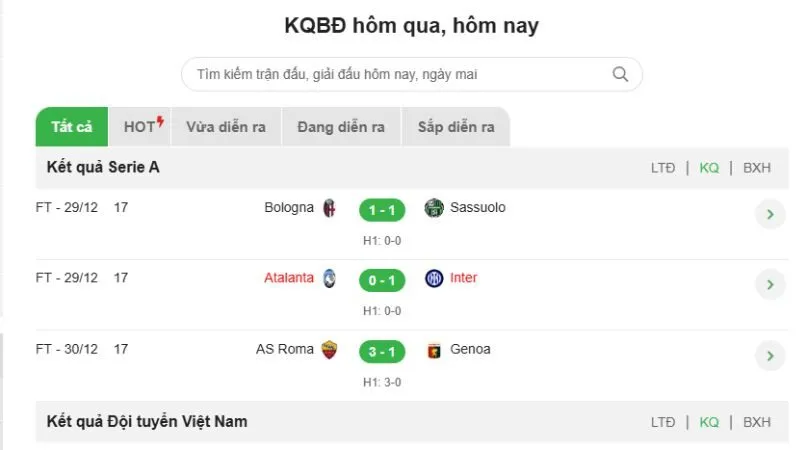Click the AS Roma club crest

[x=330, y=350]
